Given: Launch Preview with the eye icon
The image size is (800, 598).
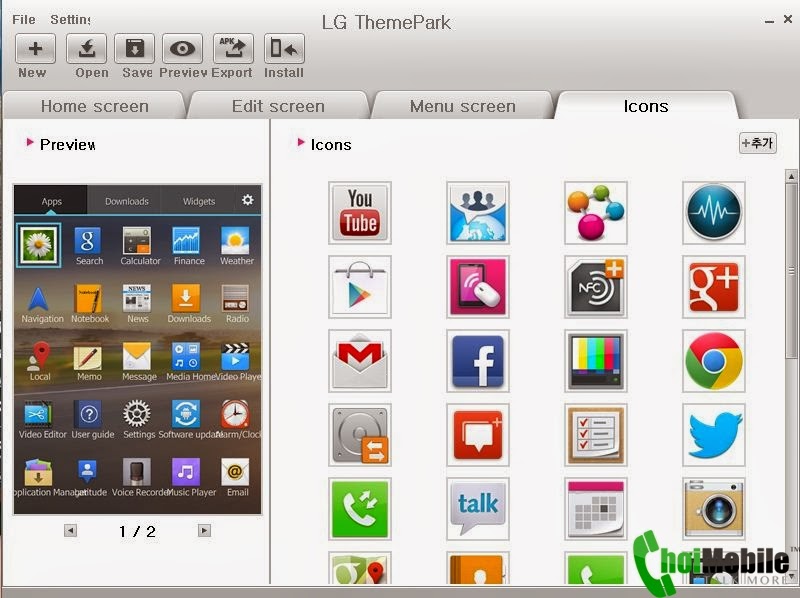Looking at the screenshot, I should (182, 49).
